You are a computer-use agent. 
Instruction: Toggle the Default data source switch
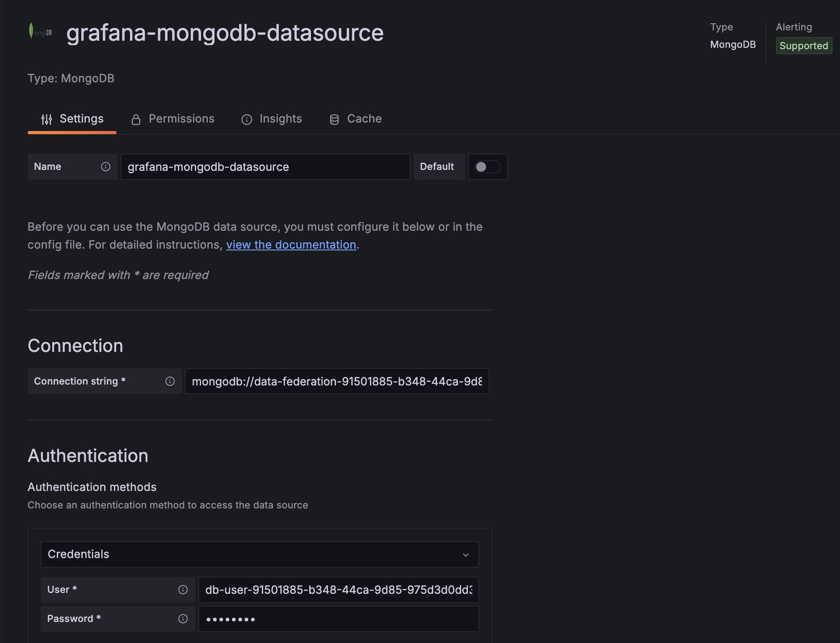(x=487, y=167)
